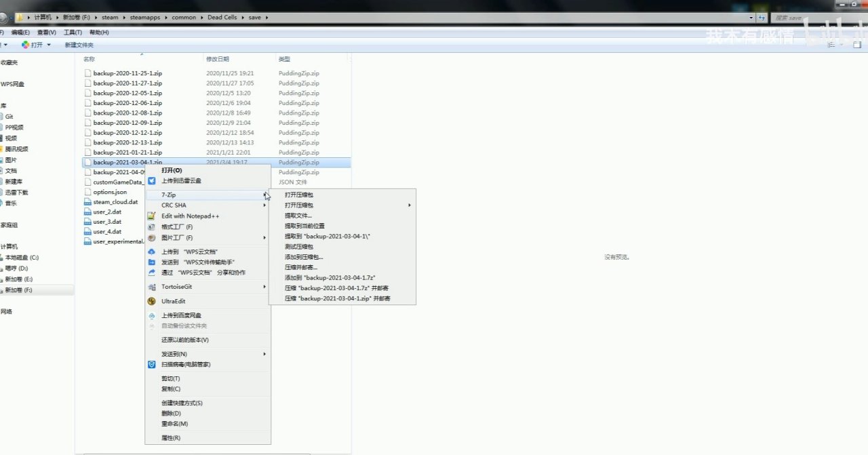Image resolution: width=868 pixels, height=455 pixels.
Task: Click the file icon of steam_cloud.dat
Action: pyautogui.click(x=87, y=202)
